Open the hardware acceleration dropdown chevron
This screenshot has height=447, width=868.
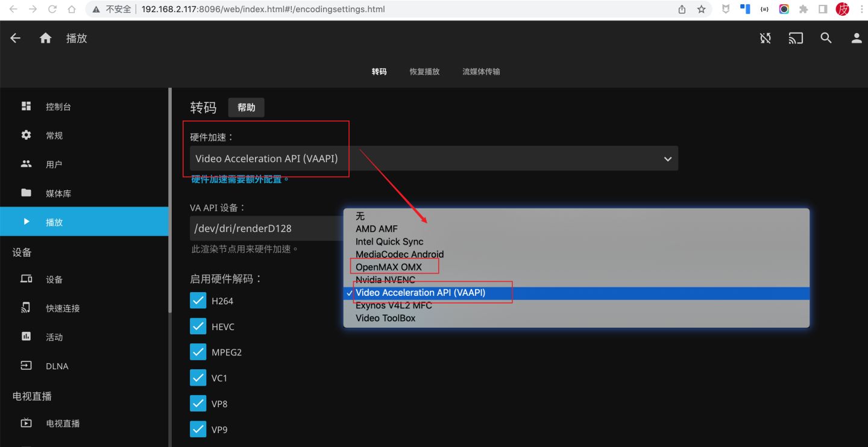667,158
